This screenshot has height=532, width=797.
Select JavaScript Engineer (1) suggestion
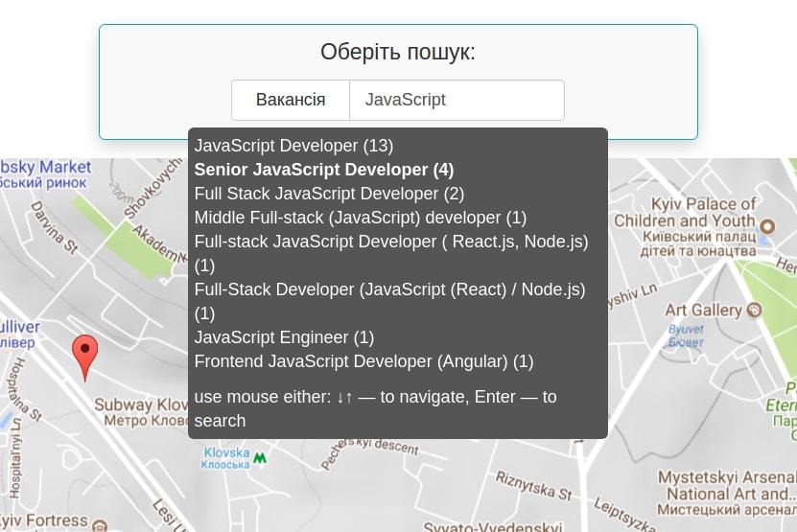(x=284, y=337)
